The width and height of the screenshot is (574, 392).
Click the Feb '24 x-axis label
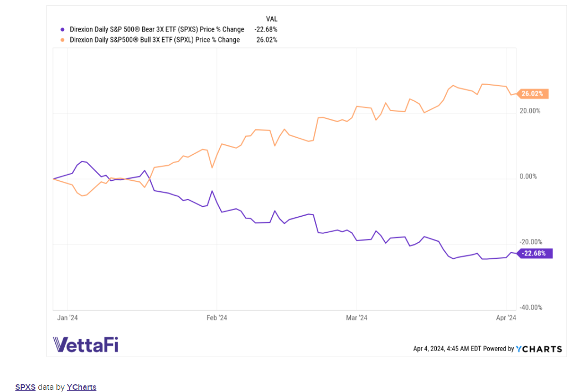(216, 318)
